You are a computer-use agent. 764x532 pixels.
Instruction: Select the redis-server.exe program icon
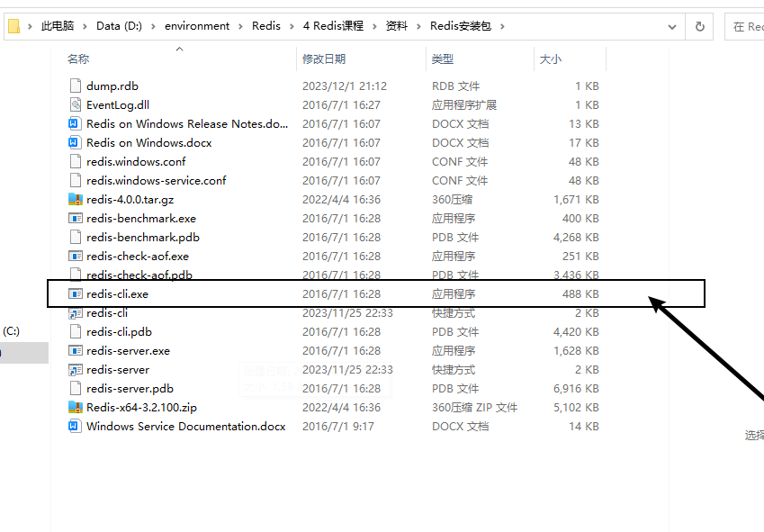[x=76, y=351]
